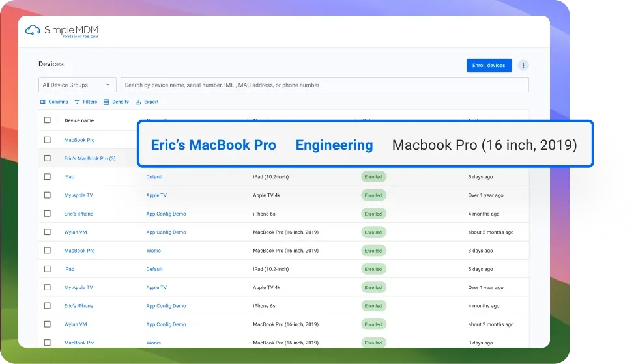
Task: Tick checkbox of the upper Wylan VM row
Action: coord(48,232)
